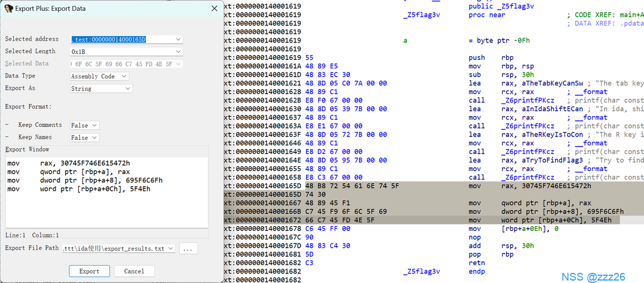Select the retn instruction line

(x=476, y=263)
